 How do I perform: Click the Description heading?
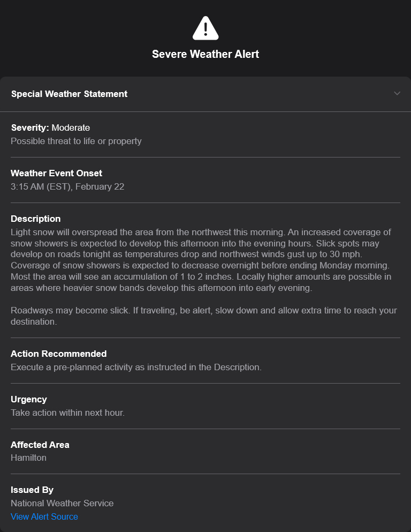[x=35, y=219]
